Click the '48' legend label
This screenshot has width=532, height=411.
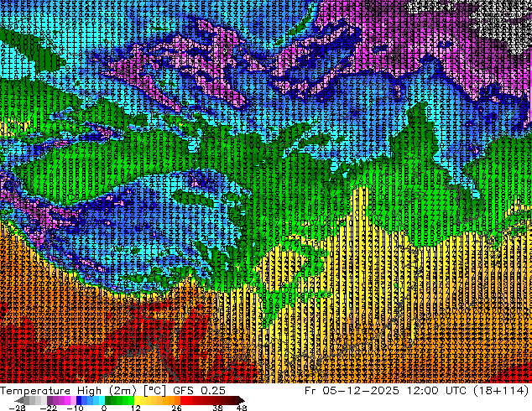(x=242, y=408)
